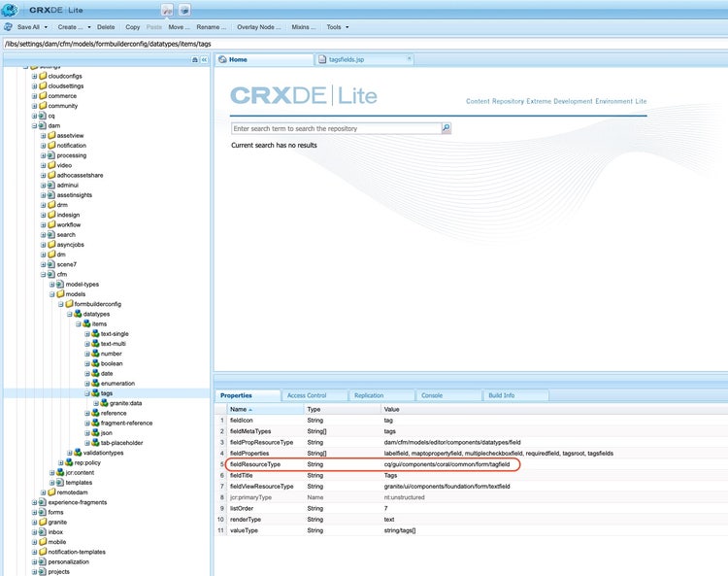Switch to the Home tab
This screenshot has height=576, width=728.
[x=265, y=60]
